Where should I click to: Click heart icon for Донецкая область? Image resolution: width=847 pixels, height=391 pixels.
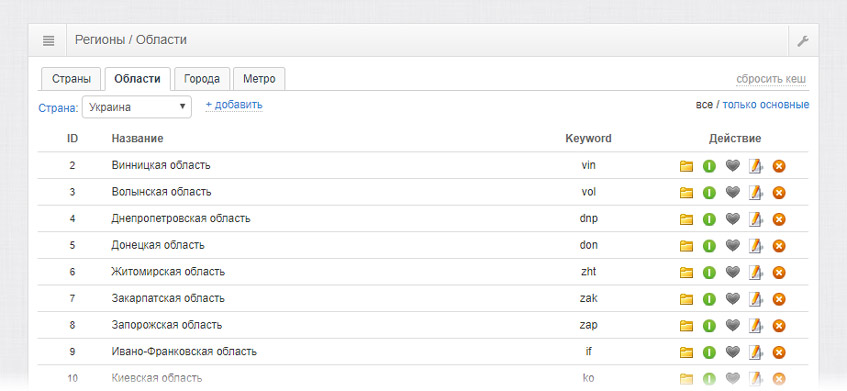pyautogui.click(x=732, y=246)
